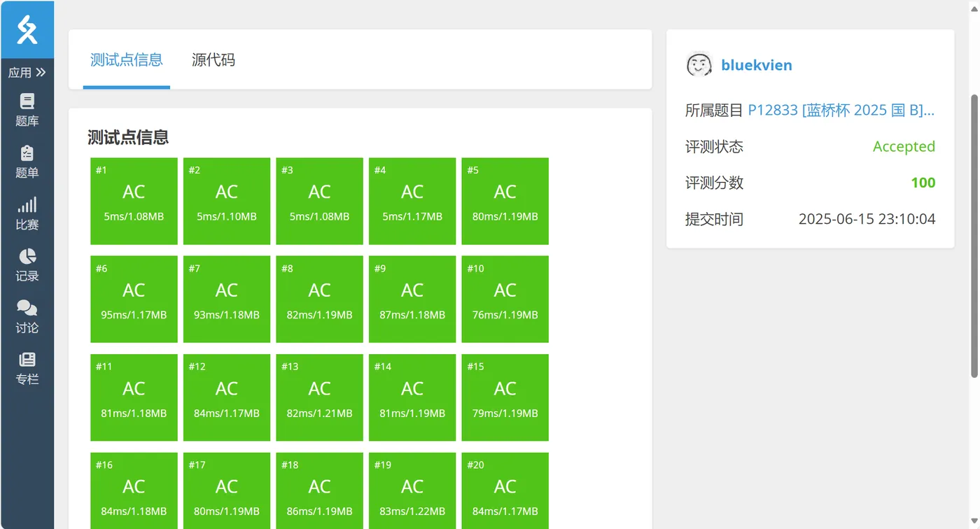Select test case #7 block

point(227,299)
